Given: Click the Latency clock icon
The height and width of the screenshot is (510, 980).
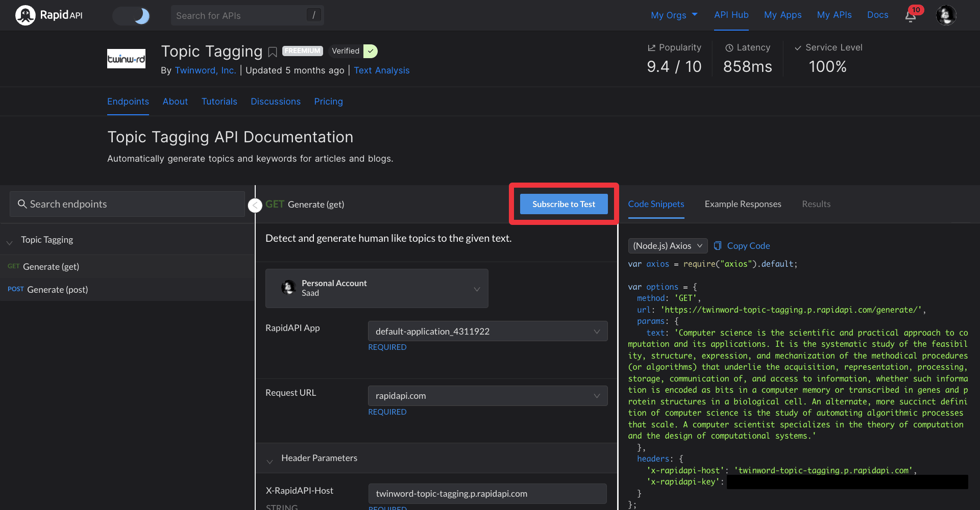Looking at the screenshot, I should tap(729, 48).
